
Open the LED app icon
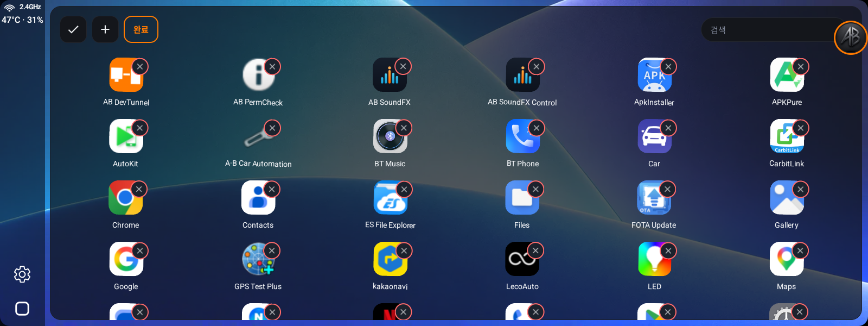654,259
